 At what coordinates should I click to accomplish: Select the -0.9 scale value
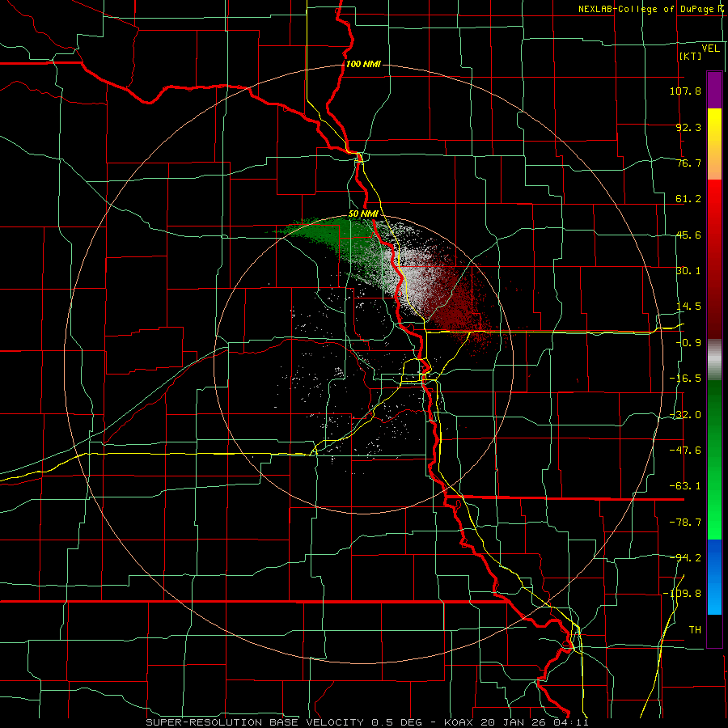[688, 343]
